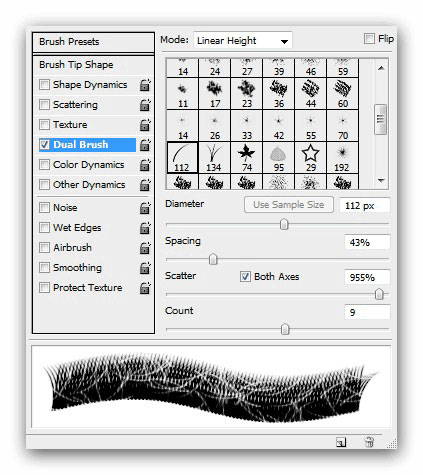This screenshot has height=475, width=423.
Task: Click the lock icon beside Scattering
Action: (x=145, y=105)
